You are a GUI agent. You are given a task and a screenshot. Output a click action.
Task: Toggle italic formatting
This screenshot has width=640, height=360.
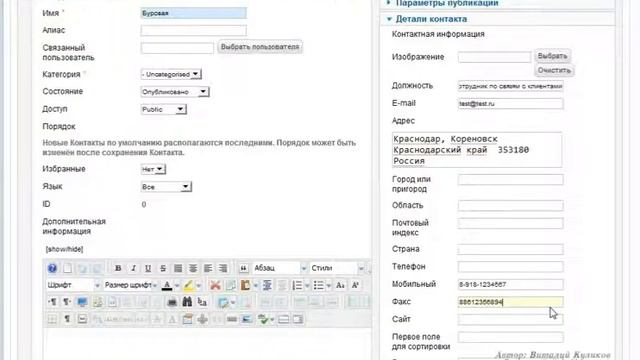[x=133, y=268]
